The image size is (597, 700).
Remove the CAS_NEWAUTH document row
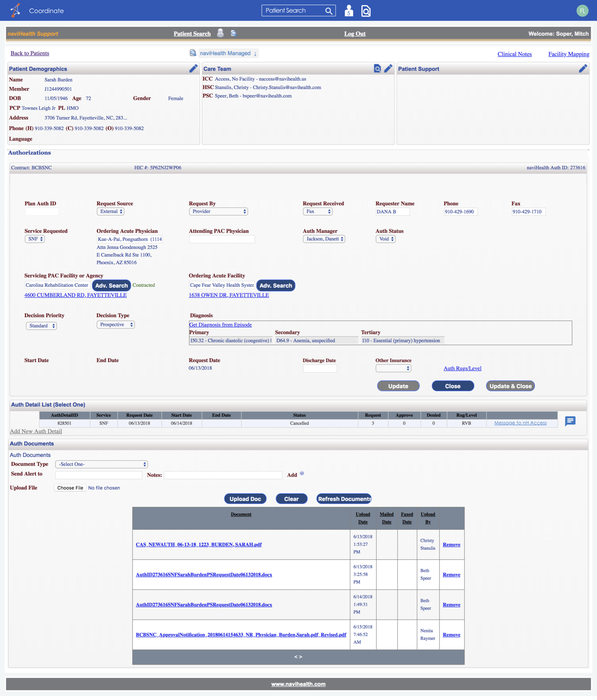(451, 545)
